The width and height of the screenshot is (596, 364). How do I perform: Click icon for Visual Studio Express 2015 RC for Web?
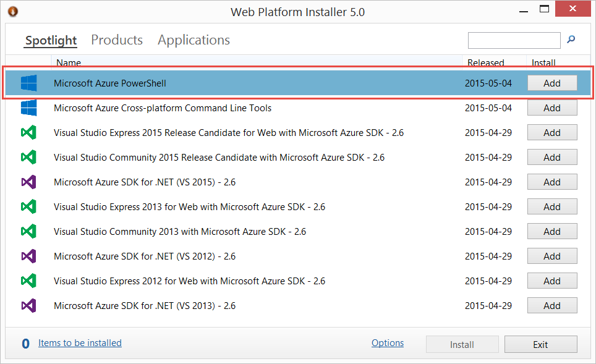[x=28, y=133]
